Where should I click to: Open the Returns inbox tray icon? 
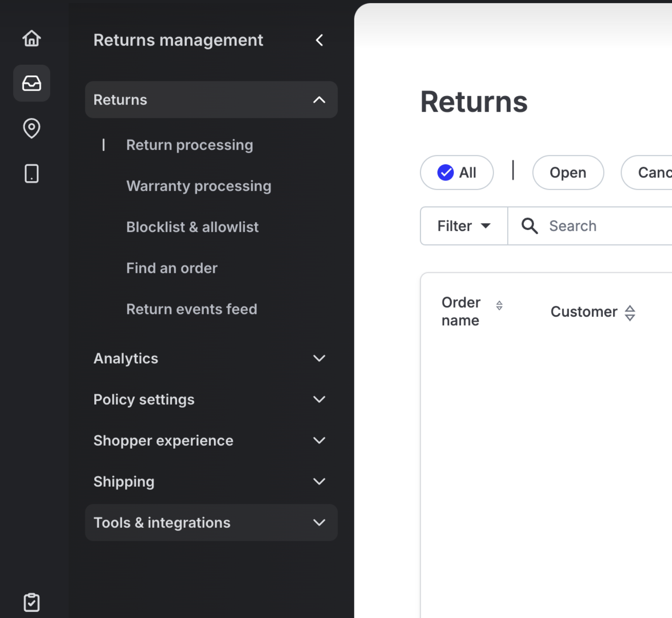[31, 84]
